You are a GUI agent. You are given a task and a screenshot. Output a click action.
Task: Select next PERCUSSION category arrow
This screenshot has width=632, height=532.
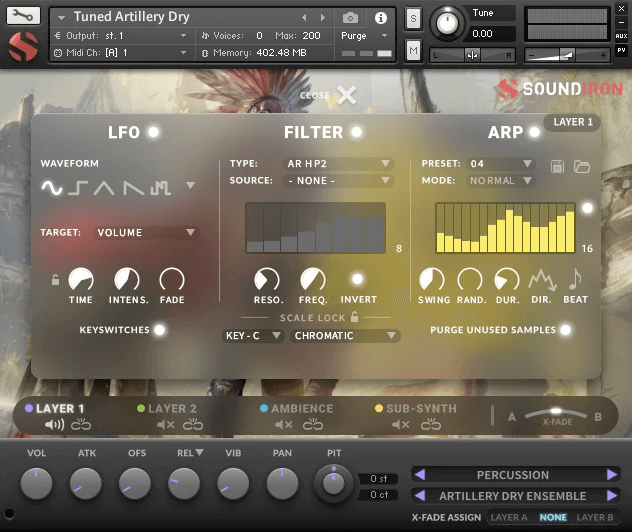[612, 475]
